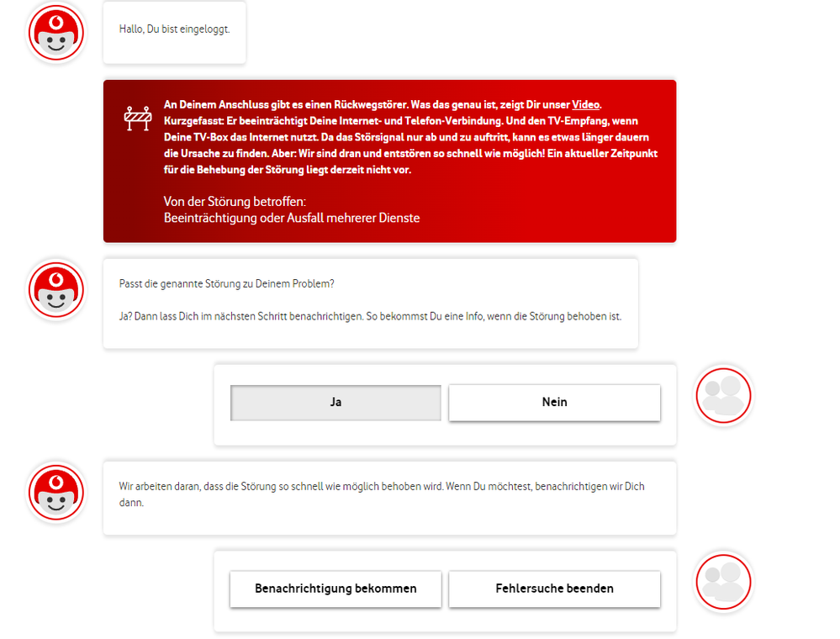The image size is (840, 639).
Task: Click bot avatar beside 'Wir arbeiten daran' message
Action: [x=56, y=492]
